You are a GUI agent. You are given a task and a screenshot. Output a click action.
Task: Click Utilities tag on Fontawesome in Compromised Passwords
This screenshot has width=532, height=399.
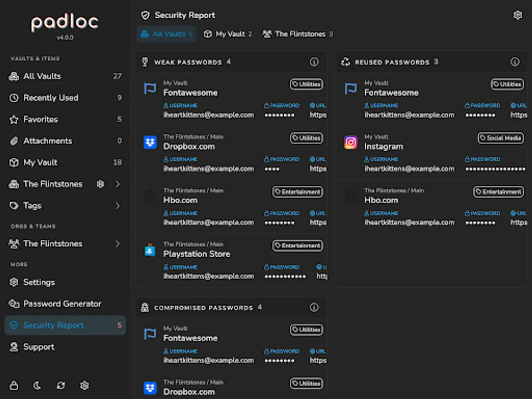[x=306, y=330]
